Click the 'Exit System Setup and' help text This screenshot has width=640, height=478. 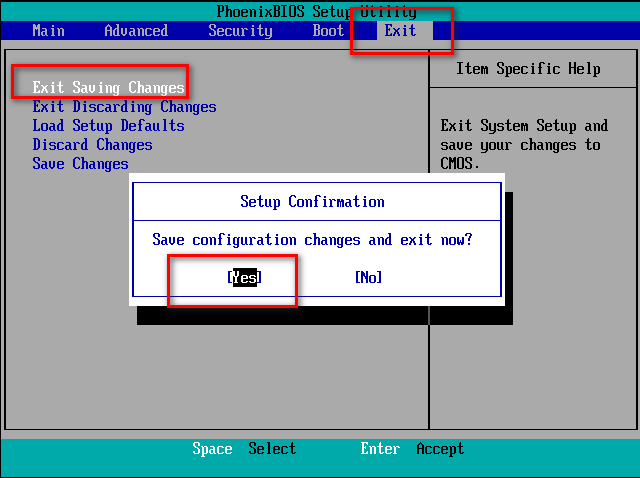pos(524,126)
